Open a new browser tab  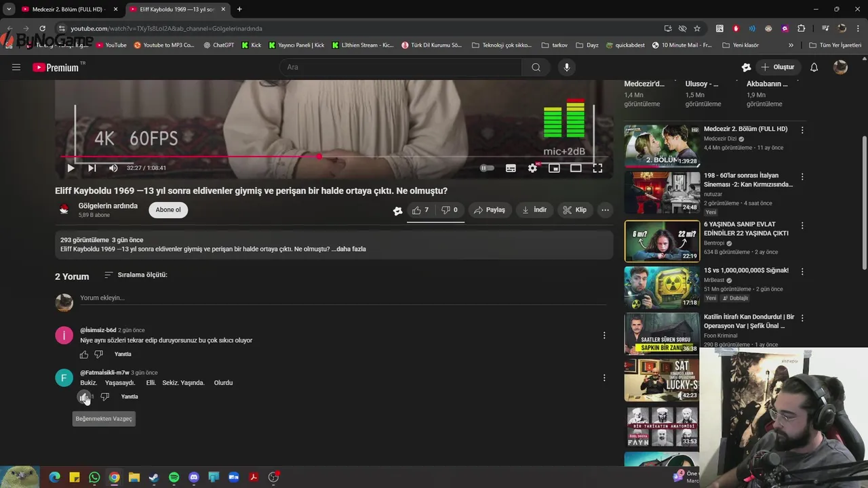[239, 9]
